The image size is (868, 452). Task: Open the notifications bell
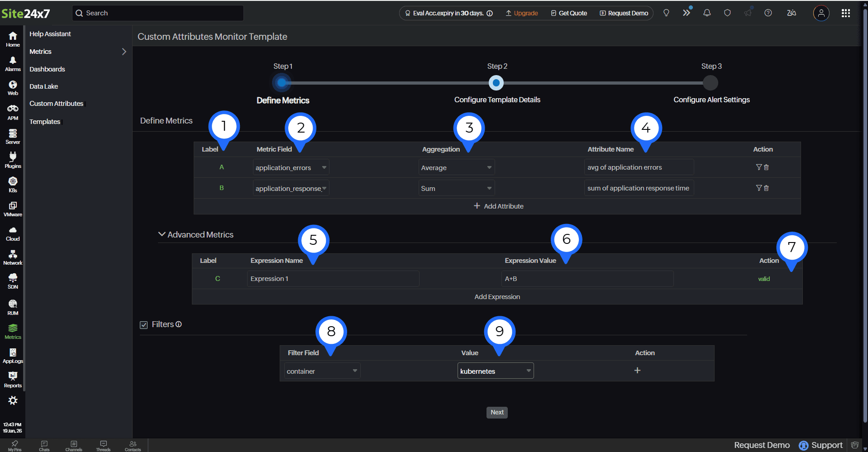[707, 13]
